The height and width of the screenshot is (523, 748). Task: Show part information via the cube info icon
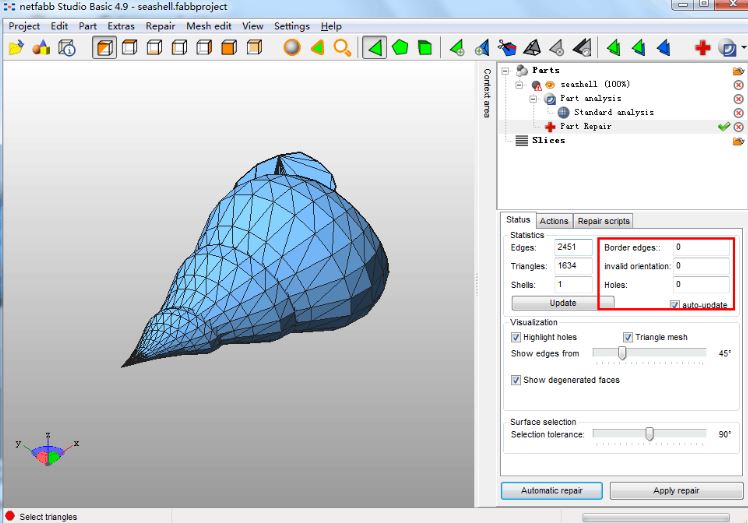pos(67,48)
